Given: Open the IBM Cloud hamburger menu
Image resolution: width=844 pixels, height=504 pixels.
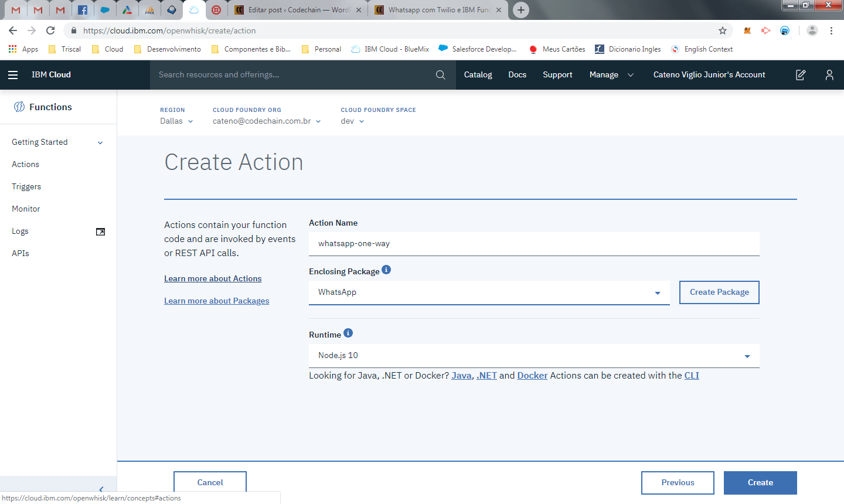Looking at the screenshot, I should (13, 75).
